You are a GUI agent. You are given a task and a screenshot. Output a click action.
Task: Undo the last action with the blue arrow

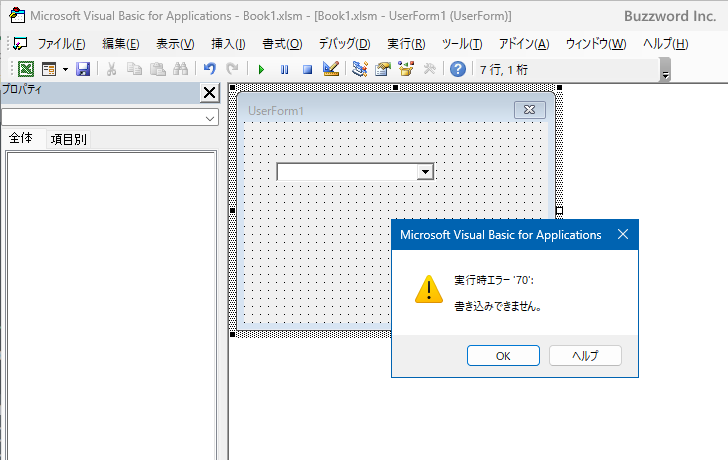[210, 69]
